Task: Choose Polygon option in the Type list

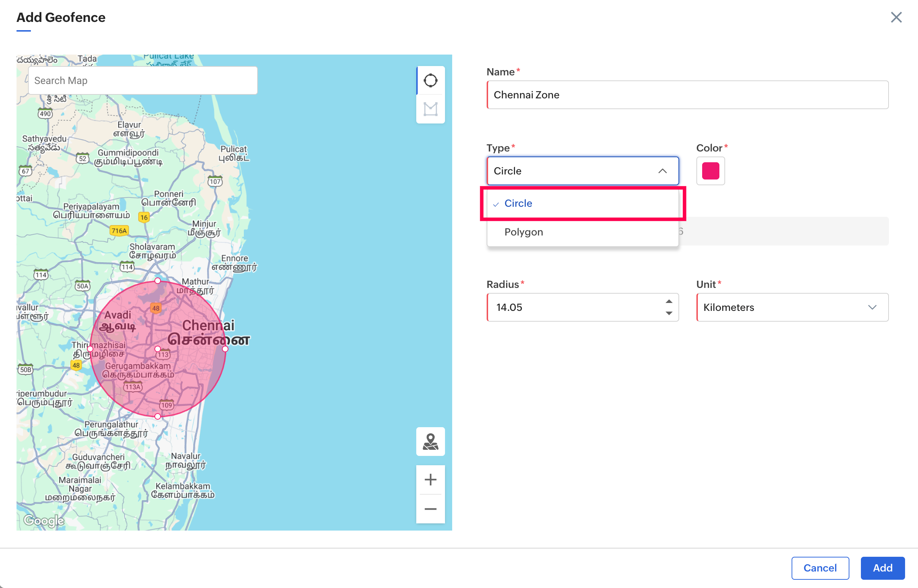Action: click(523, 232)
